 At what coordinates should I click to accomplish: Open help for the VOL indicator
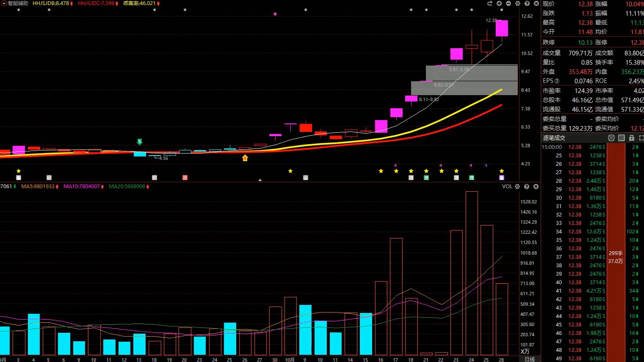point(527,186)
